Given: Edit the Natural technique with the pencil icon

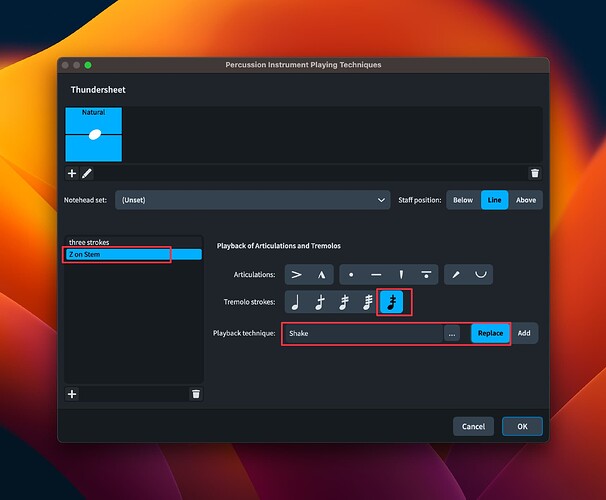Looking at the screenshot, I should point(87,173).
